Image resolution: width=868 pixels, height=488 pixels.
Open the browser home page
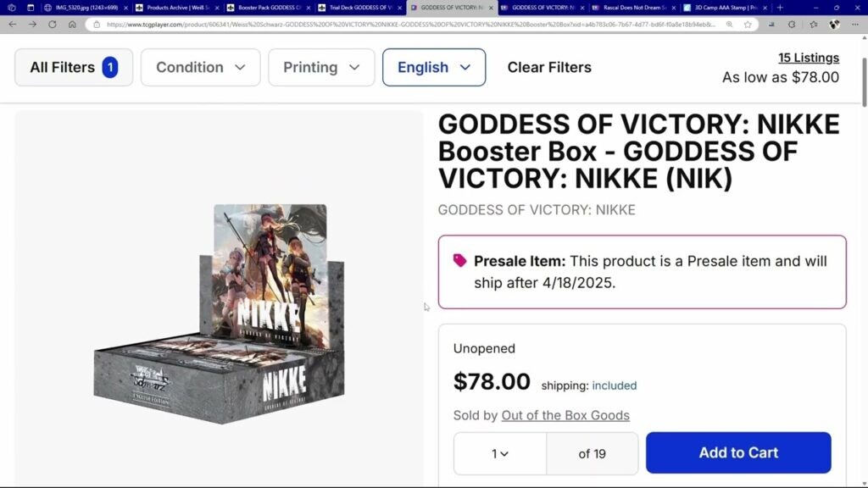pos(72,25)
